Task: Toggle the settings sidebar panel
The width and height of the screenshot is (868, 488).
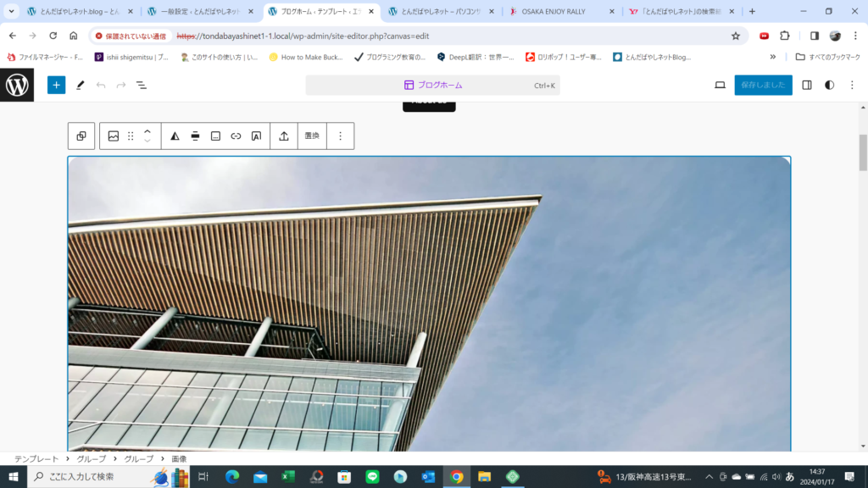Action: (x=807, y=85)
